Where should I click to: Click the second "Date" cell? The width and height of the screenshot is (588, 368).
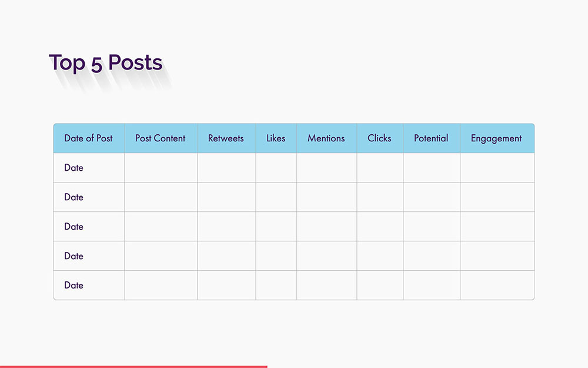(73, 197)
